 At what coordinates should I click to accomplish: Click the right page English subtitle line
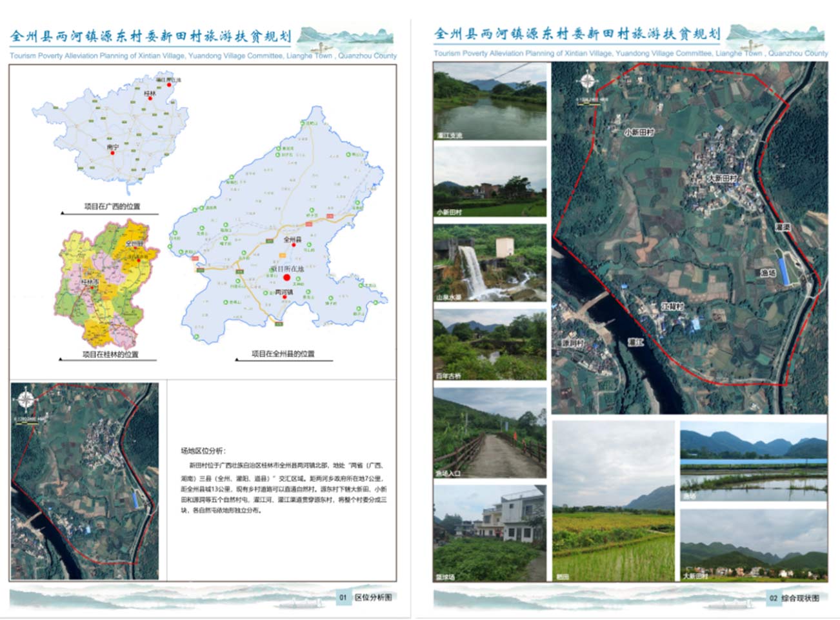(630, 54)
